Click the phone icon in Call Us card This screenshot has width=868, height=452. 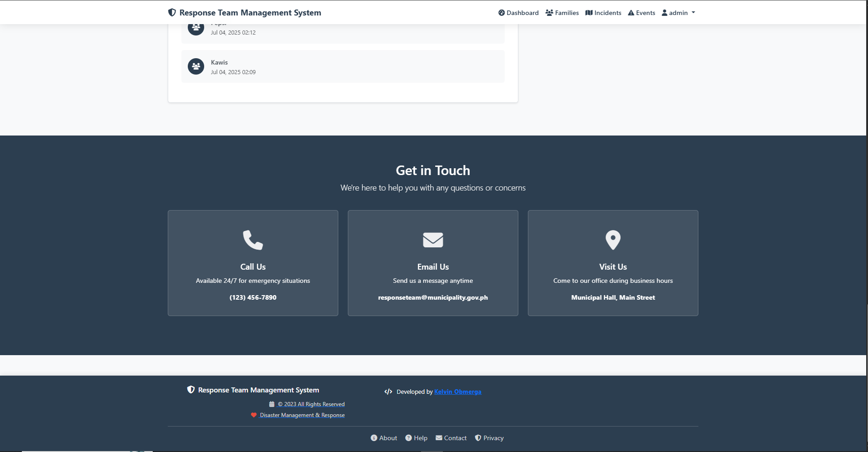pyautogui.click(x=253, y=240)
